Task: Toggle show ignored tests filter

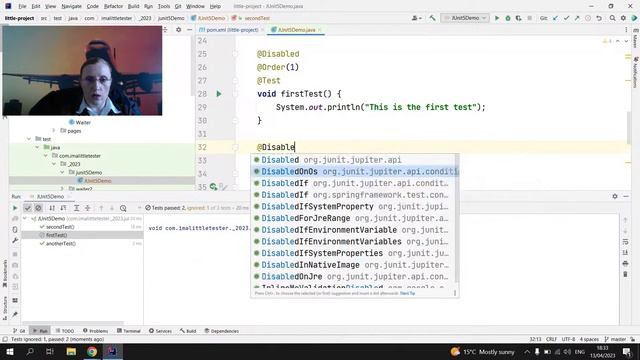Action: [x=38, y=208]
